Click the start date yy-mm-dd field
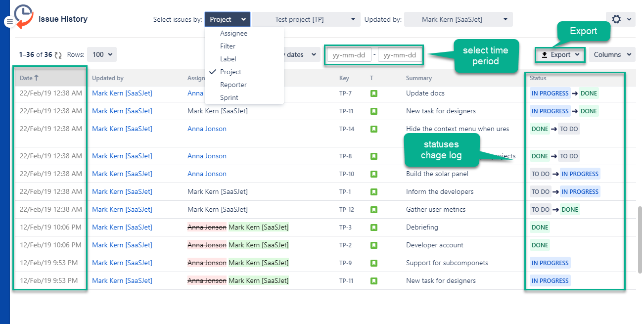Screen dimensions: 644x324 349,55
